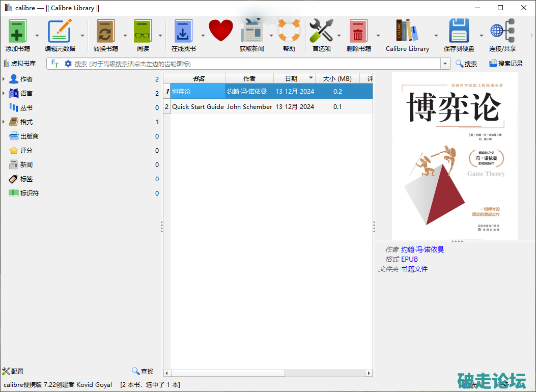The height and width of the screenshot is (392, 536).
Task: Expand the 作者 authors tree node
Action: pyautogui.click(x=4, y=79)
